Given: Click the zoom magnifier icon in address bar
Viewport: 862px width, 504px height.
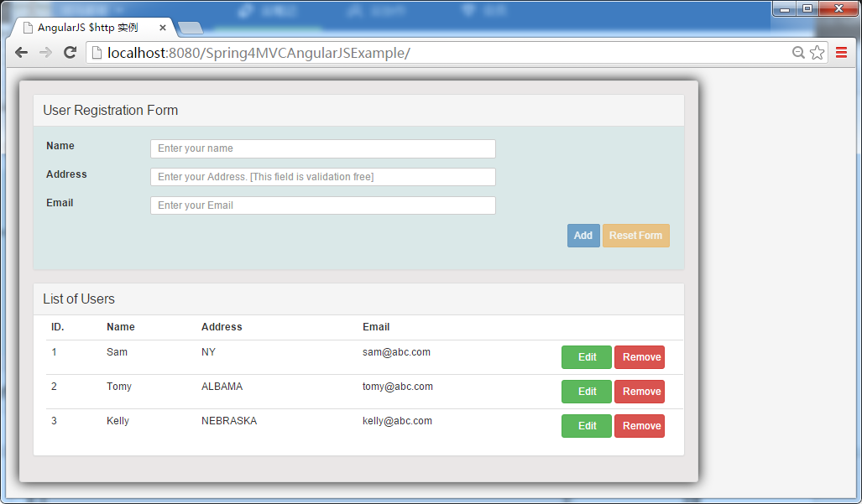Looking at the screenshot, I should [x=798, y=53].
